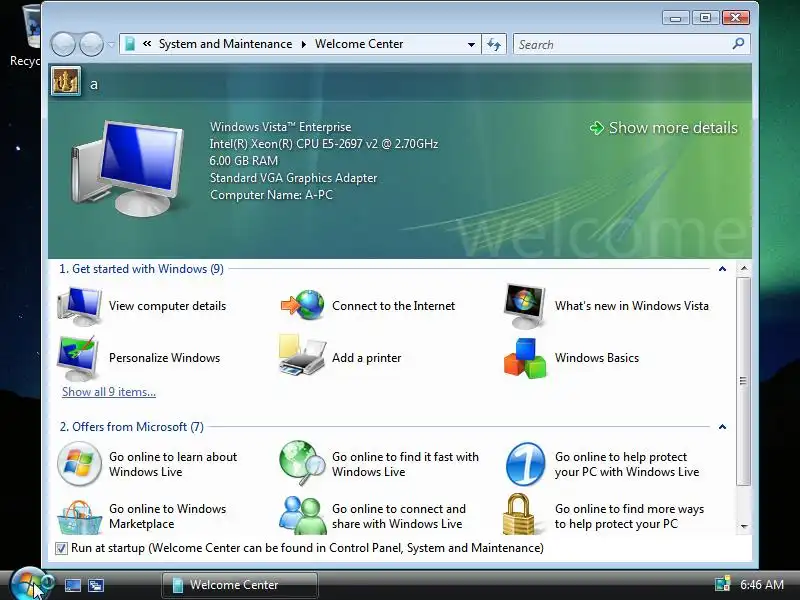This screenshot has width=800, height=600.
Task: Click the connect and share people icon
Action: [303, 515]
